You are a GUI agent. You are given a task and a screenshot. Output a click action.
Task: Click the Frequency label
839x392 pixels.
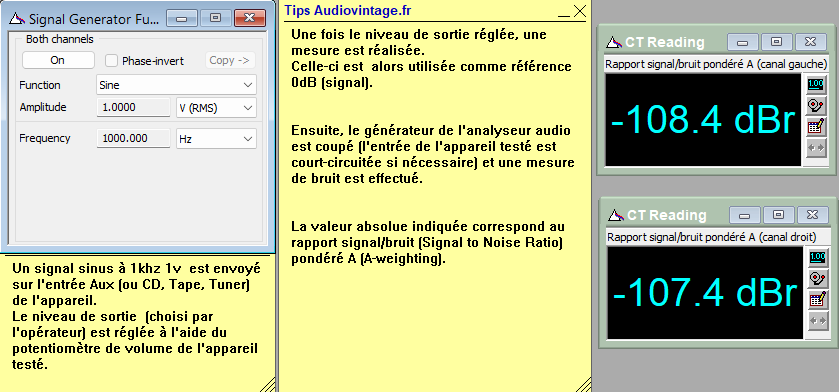(x=44, y=138)
